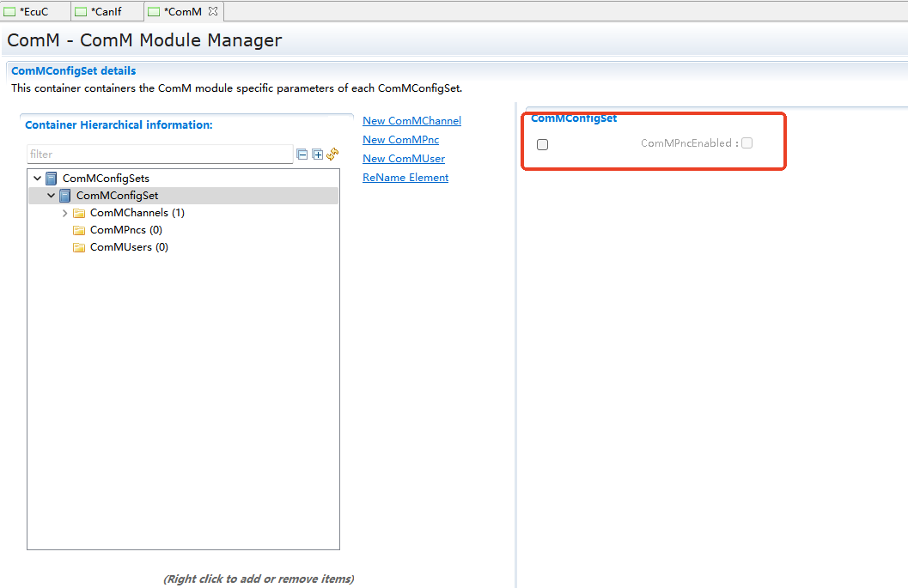
Task: Toggle the ComMPncEnabled value checkbox
Action: click(747, 143)
